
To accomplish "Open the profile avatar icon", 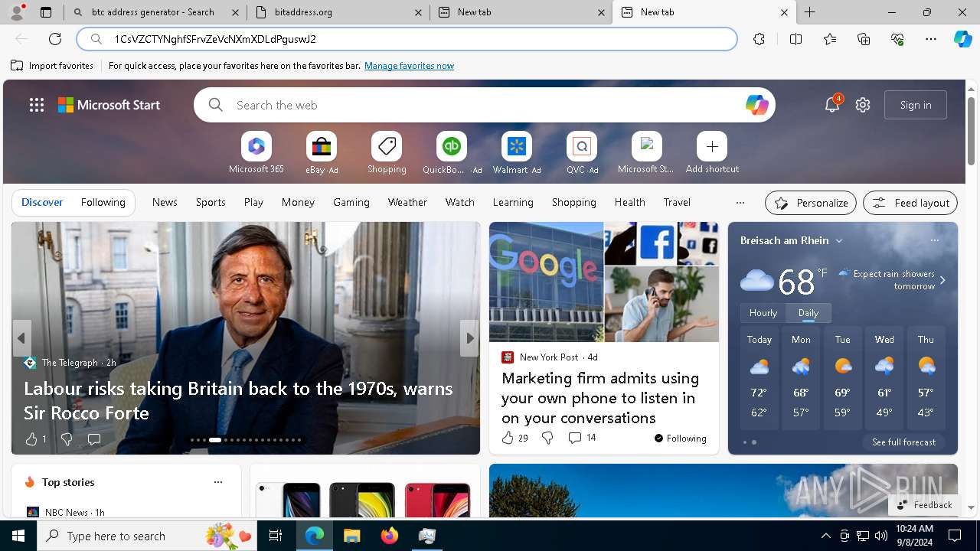I will (17, 12).
